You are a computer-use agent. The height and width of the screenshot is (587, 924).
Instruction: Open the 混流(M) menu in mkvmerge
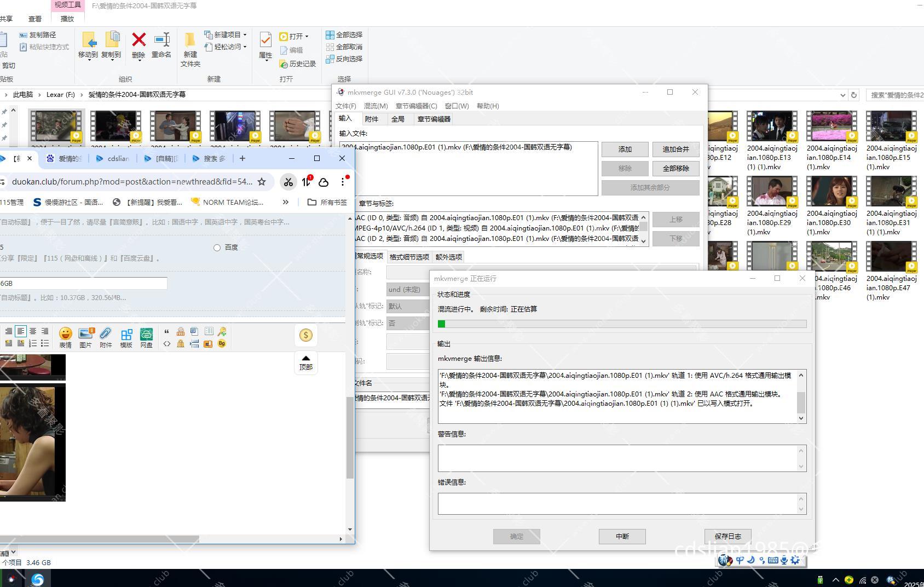[x=376, y=106]
